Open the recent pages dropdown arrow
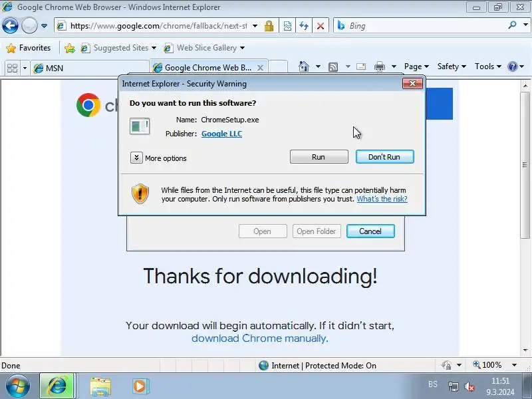 (x=44, y=26)
